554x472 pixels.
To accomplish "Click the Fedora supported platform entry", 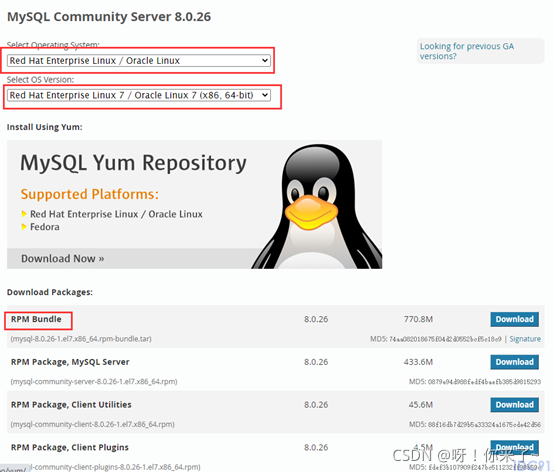I will point(45,227).
